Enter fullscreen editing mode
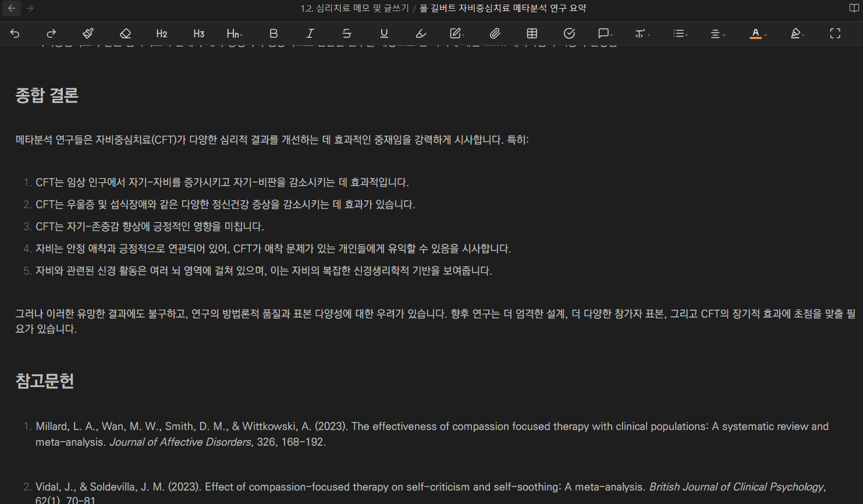The width and height of the screenshot is (863, 504). (835, 34)
